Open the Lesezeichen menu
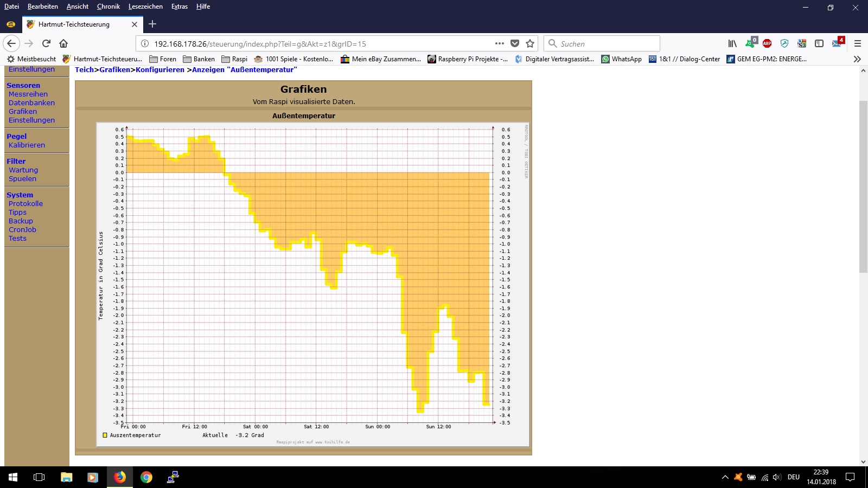The width and height of the screenshot is (868, 488). (x=145, y=7)
